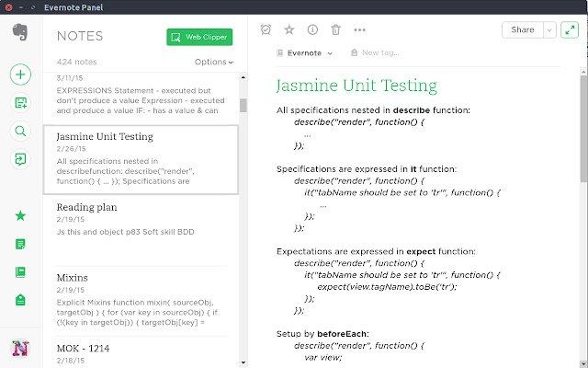This screenshot has width=588, height=368.
Task: Click the Evernote elephant logo
Action: pos(20,32)
